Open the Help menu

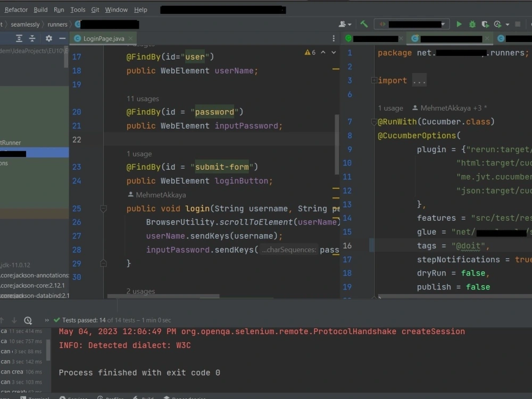pos(140,10)
